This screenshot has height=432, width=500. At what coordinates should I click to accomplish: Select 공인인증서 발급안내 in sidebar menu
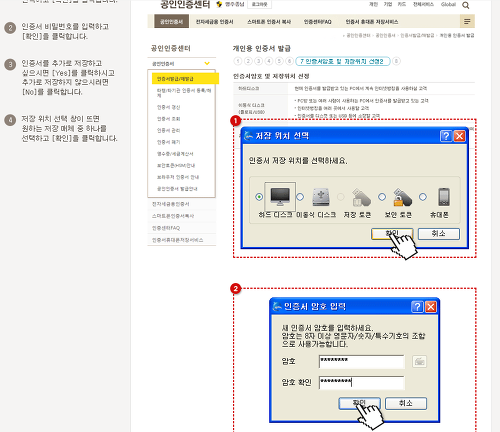[177, 189]
